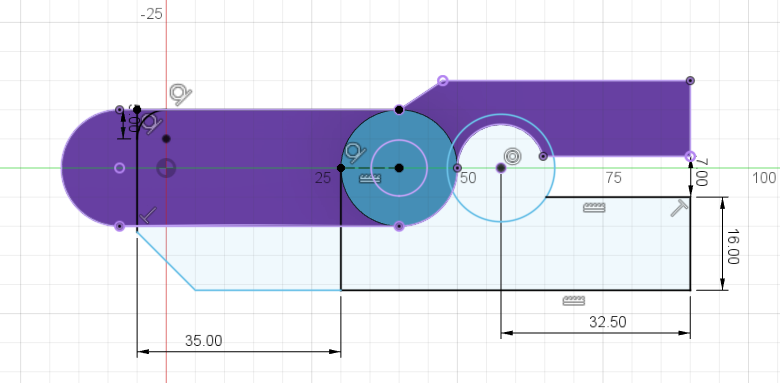Image resolution: width=780 pixels, height=383 pixels.
Task: Select the perpendicular constraint icon near the slot's bottom-left
Action: pos(148,215)
